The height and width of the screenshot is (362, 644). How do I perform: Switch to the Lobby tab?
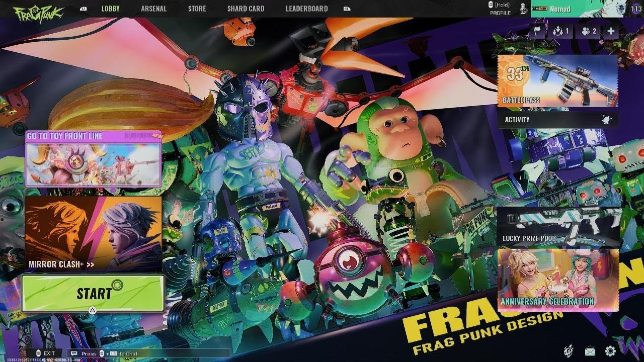tap(111, 9)
